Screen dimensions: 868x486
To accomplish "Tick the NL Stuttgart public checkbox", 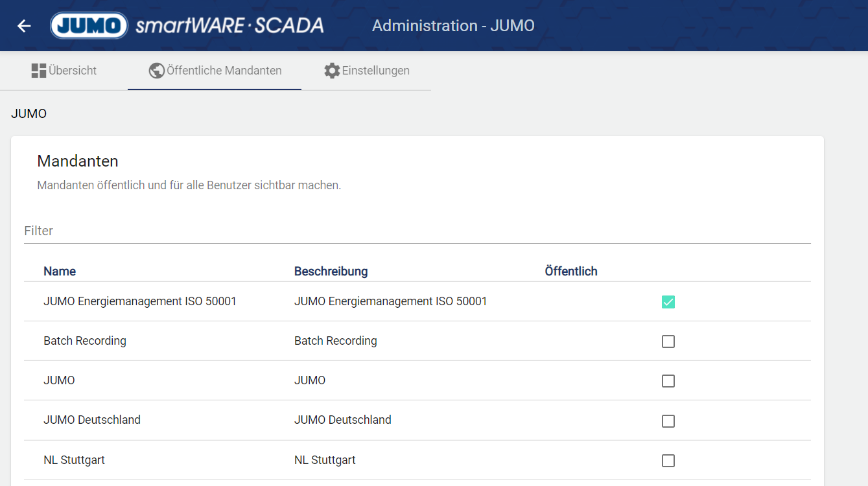I will coord(668,461).
